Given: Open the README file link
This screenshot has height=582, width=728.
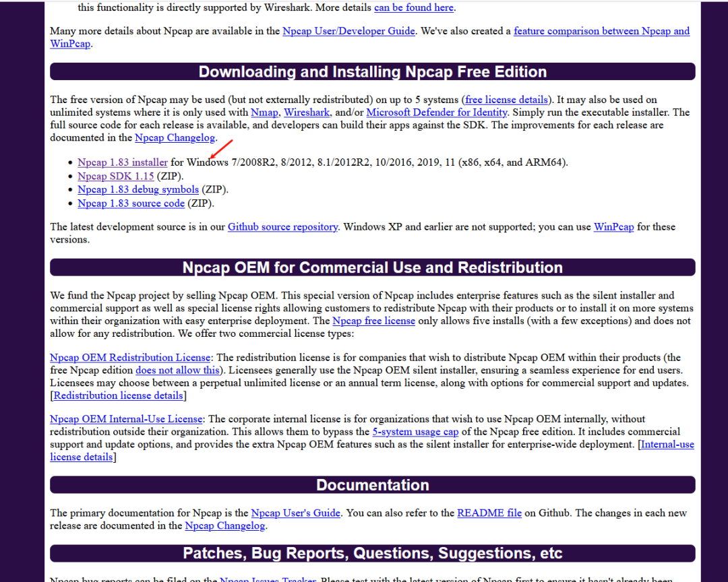Looking at the screenshot, I should (489, 513).
